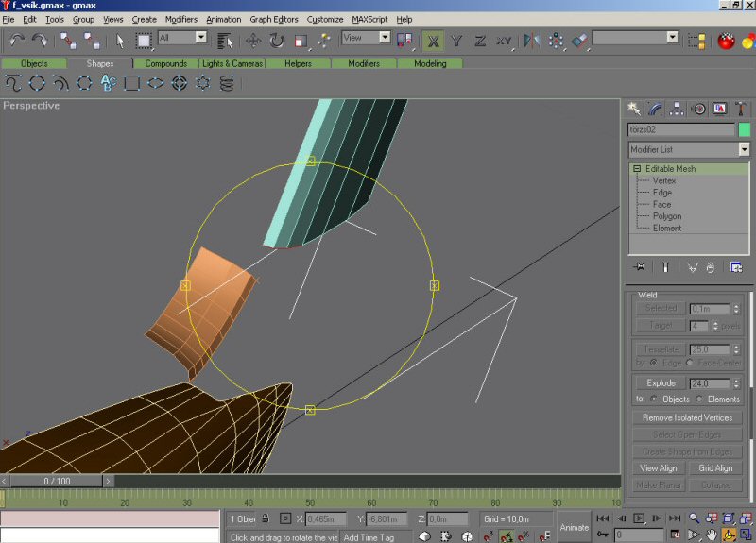This screenshot has height=543, width=756.
Task: Open the Hierarchy panel tab icon
Action: coord(677,110)
